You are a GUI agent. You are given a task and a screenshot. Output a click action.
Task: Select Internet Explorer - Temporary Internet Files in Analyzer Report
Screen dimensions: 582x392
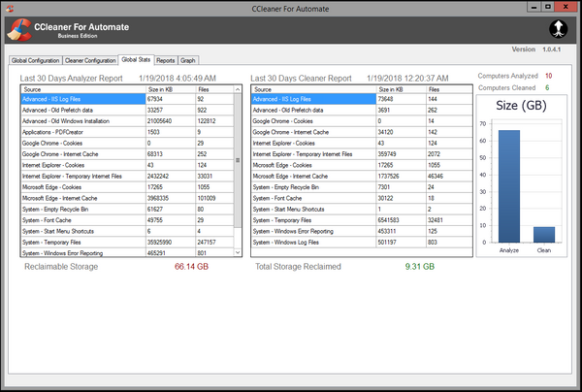127,177
